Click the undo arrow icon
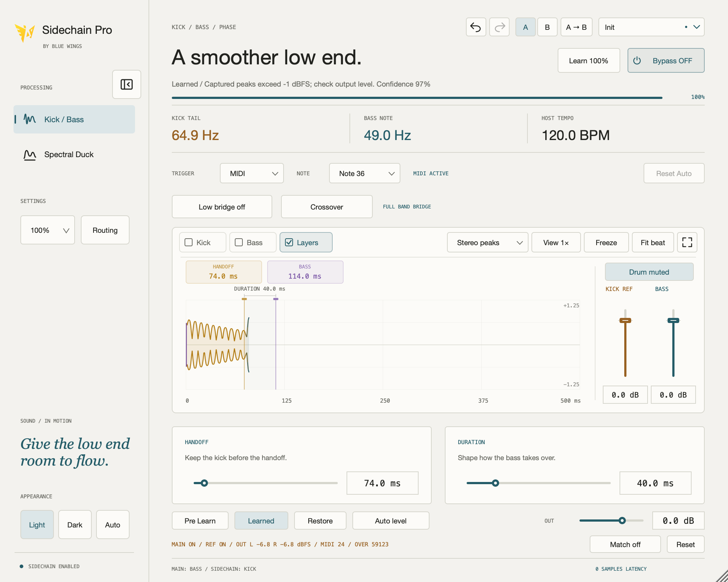Screen dimensions: 728x582 pyautogui.click(x=476, y=27)
